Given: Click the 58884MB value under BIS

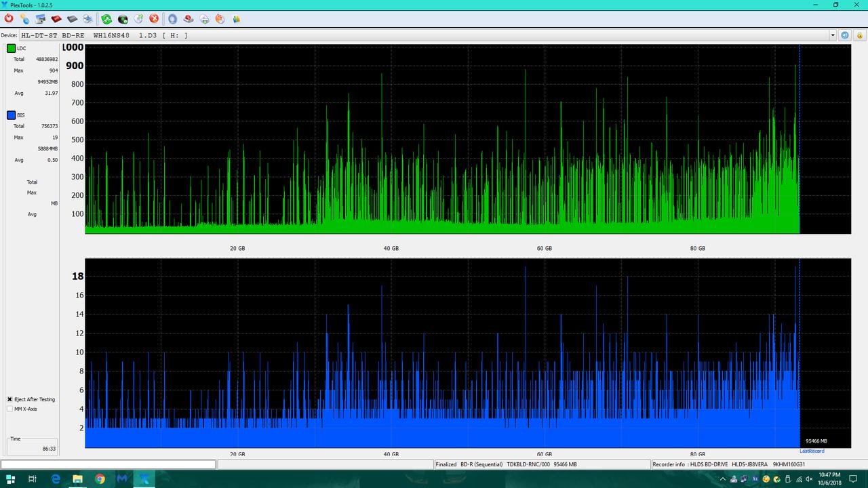Looking at the screenshot, I should pos(47,148).
